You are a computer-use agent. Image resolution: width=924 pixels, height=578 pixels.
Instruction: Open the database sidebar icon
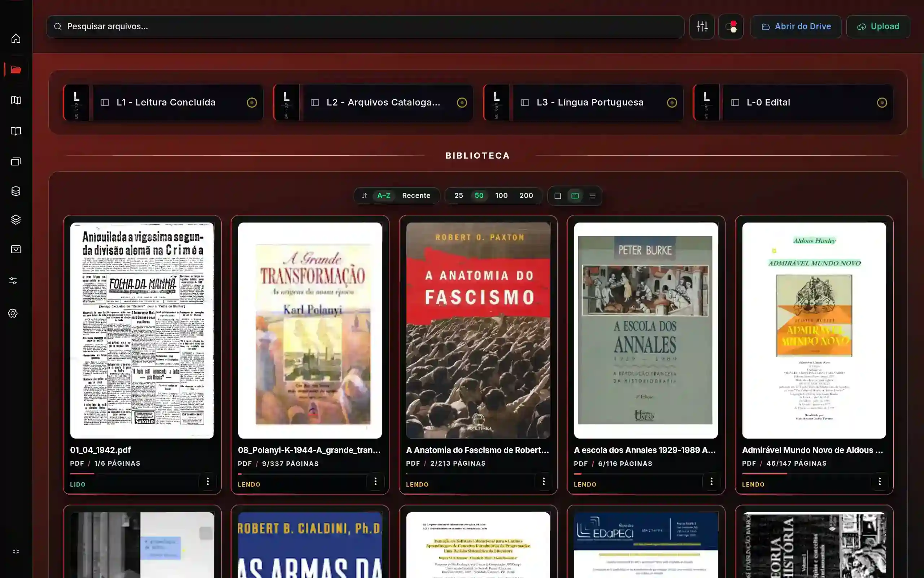coord(16,191)
